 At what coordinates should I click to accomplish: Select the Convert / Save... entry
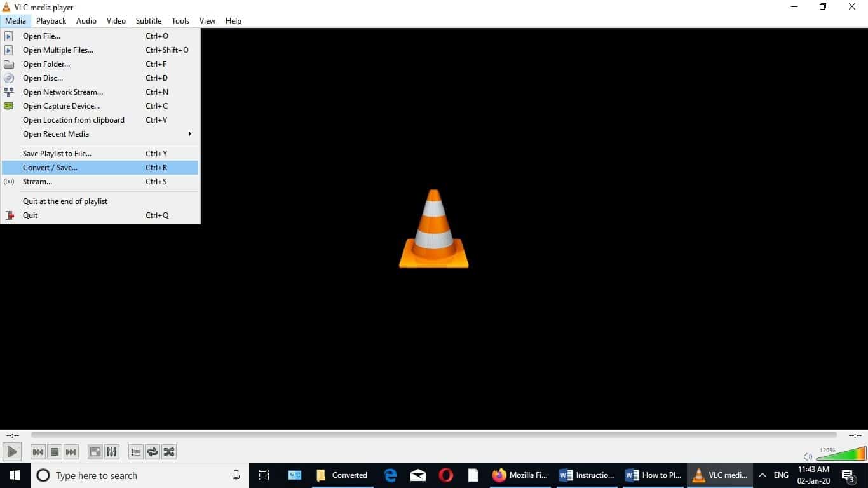pyautogui.click(x=100, y=168)
